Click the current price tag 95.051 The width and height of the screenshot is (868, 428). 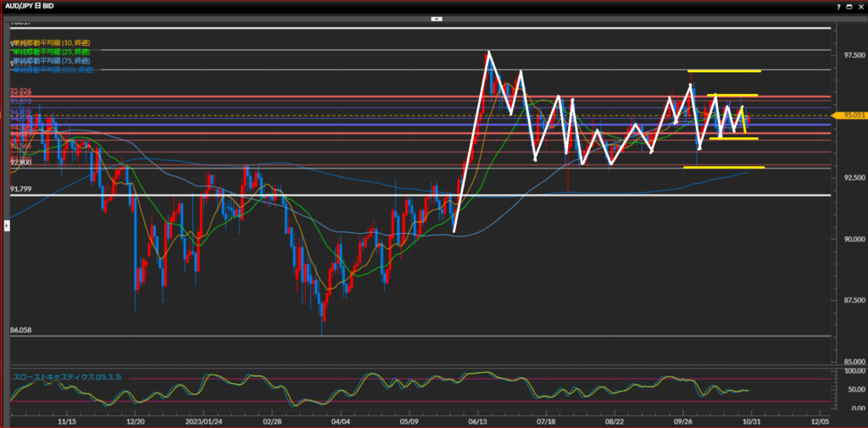(x=849, y=116)
